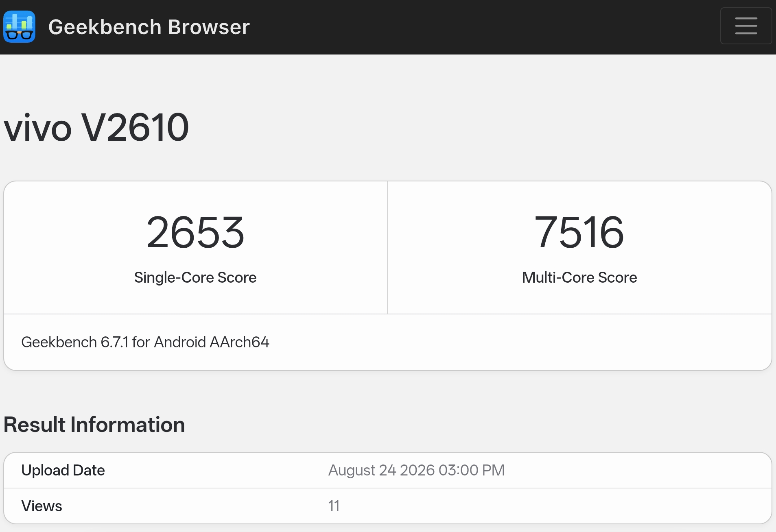Click the Views count value 11
This screenshot has width=776, height=532.
[x=334, y=506]
